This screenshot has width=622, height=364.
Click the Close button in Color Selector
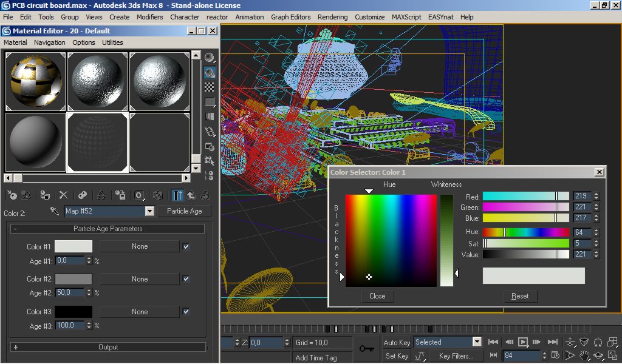click(377, 296)
